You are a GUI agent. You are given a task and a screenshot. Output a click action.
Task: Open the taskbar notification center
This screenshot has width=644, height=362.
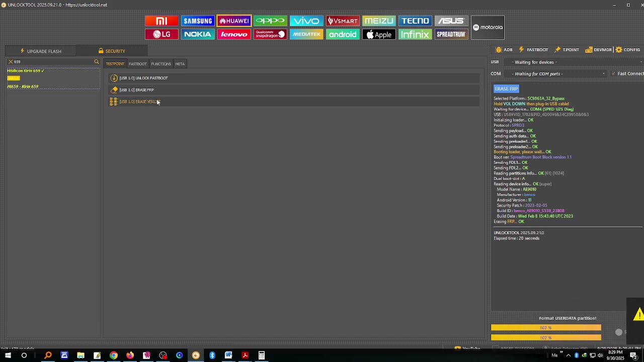click(633, 355)
